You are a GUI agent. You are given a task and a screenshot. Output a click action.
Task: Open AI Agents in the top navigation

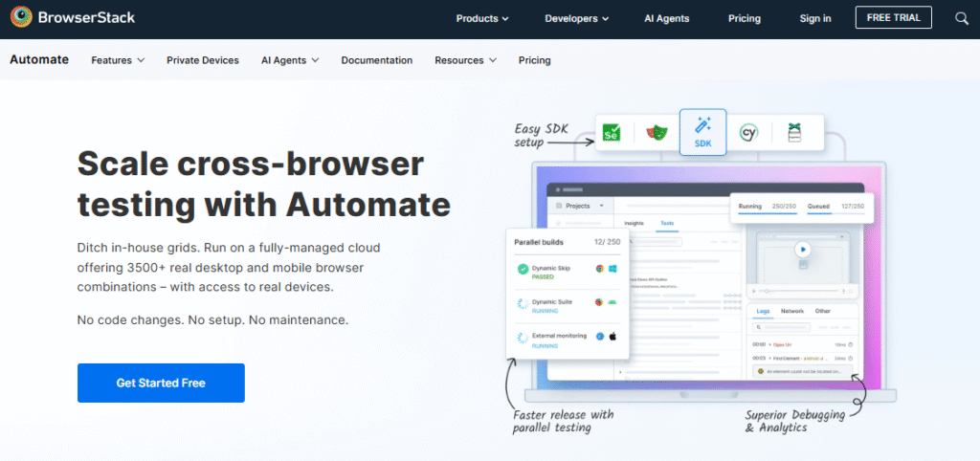coord(666,18)
